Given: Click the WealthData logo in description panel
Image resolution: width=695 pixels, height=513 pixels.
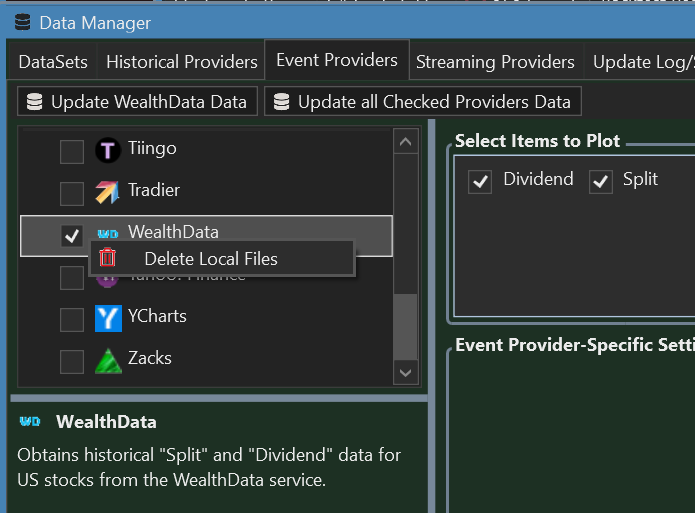Looking at the screenshot, I should coord(30,422).
